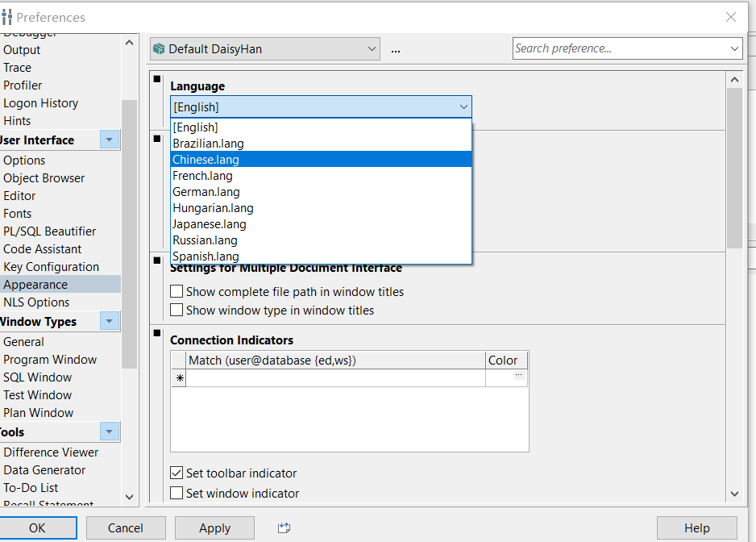Viewport: 756px width, 542px height.
Task: Disable Set toolbar indicator
Action: (176, 473)
